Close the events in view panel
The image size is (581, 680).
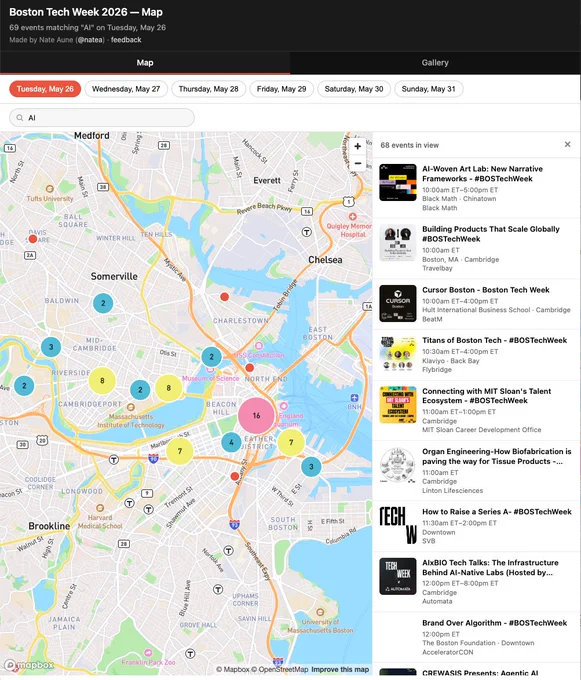[x=567, y=144]
